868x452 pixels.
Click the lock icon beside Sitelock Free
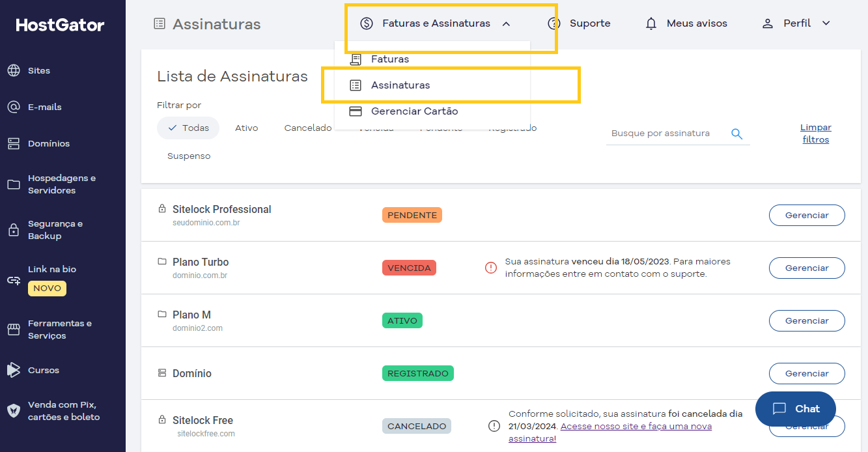pyautogui.click(x=162, y=419)
